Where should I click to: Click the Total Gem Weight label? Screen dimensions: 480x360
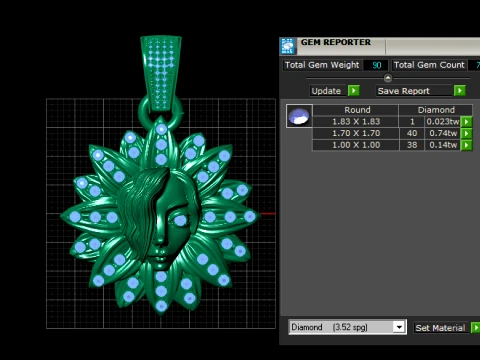pos(322,65)
